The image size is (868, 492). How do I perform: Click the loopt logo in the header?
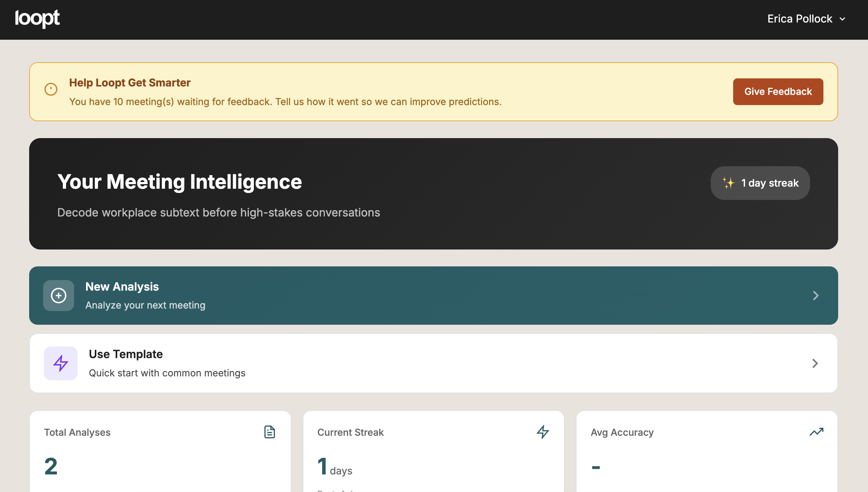coord(38,19)
